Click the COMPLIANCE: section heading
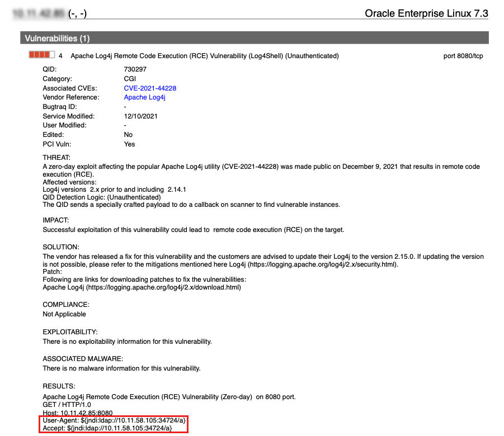 pyautogui.click(x=66, y=304)
